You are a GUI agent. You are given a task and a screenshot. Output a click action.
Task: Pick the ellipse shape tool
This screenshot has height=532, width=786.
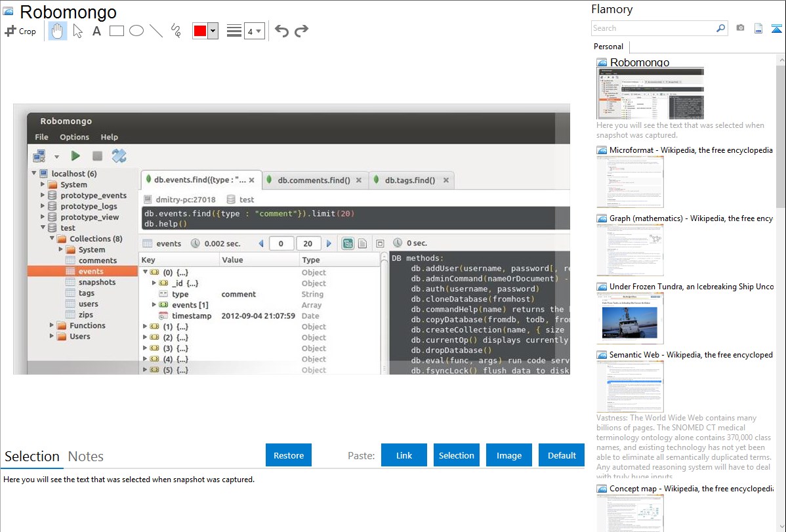pyautogui.click(x=136, y=31)
